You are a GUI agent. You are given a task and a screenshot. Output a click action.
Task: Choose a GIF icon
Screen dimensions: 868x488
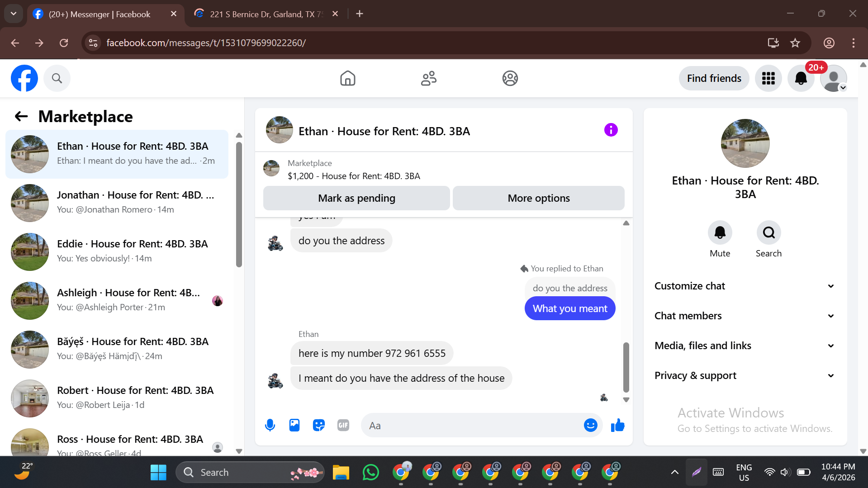point(343,425)
